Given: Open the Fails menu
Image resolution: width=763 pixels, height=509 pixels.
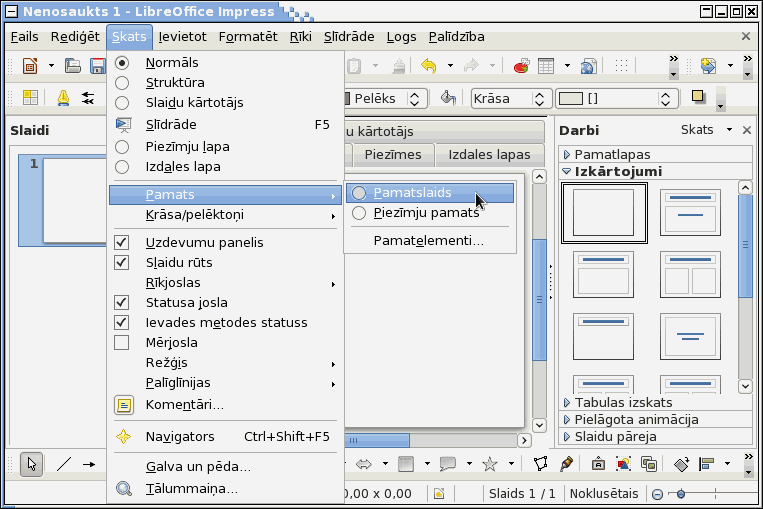Looking at the screenshot, I should (24, 37).
